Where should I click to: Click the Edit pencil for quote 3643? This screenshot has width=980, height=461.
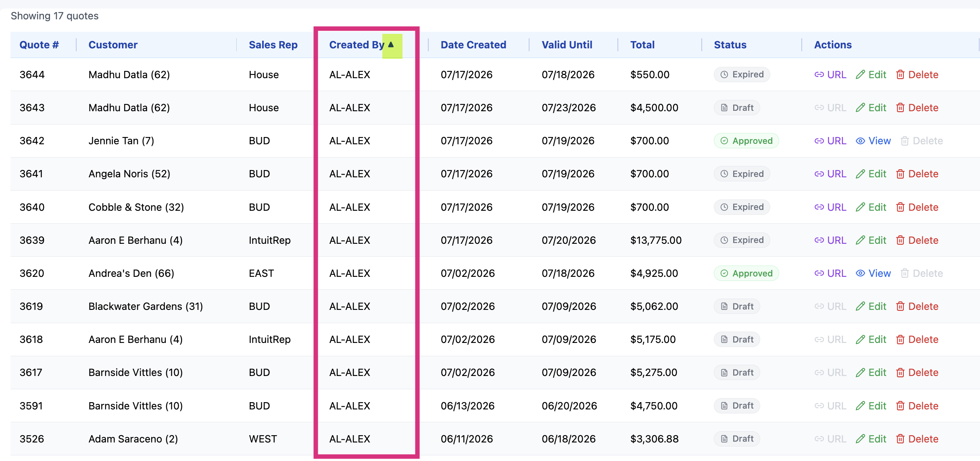tap(860, 108)
